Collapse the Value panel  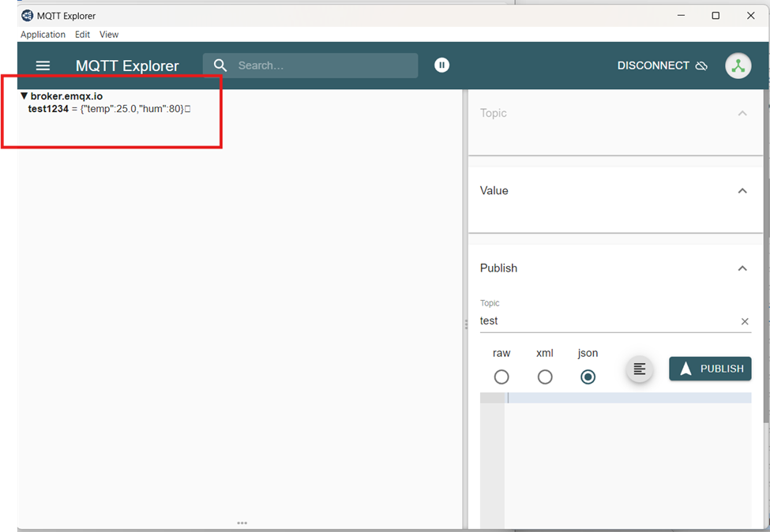pos(742,191)
